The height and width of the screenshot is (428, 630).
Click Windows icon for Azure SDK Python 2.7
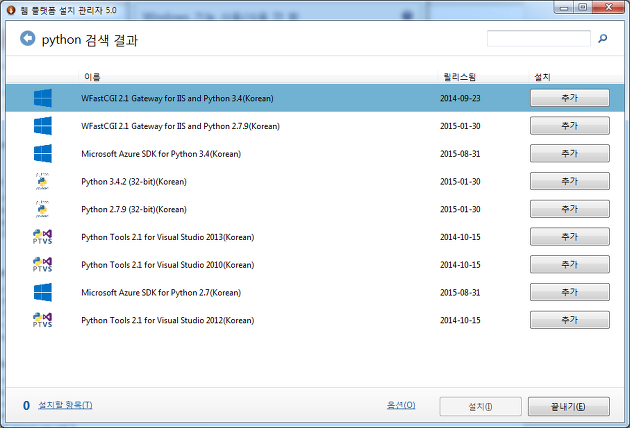coord(43,292)
